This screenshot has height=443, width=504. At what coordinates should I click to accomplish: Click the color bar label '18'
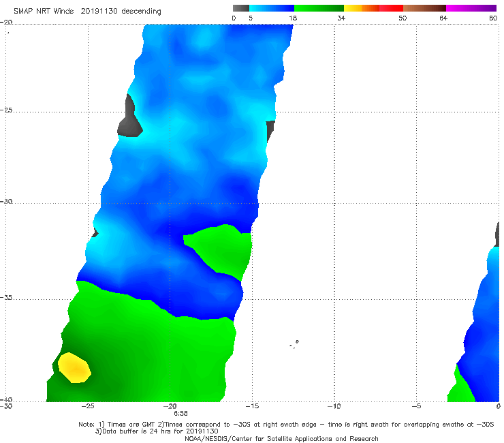click(293, 18)
